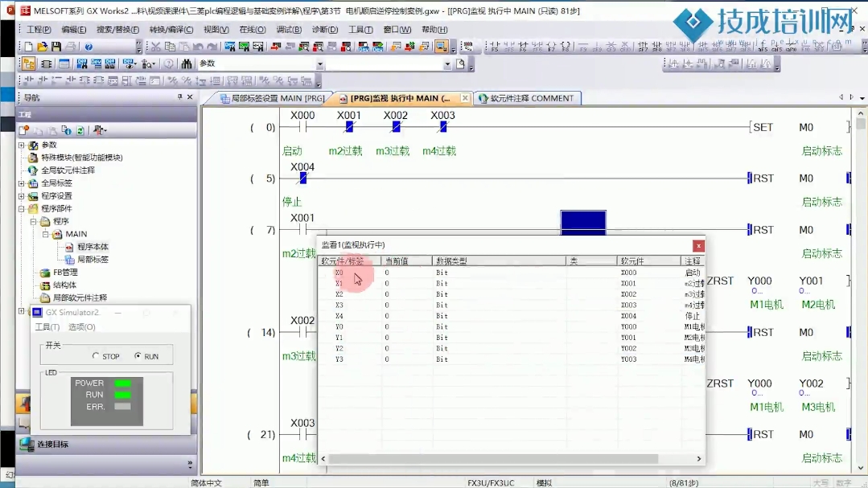This screenshot has width=868, height=488.
Task: Expand the 程序设置 tree node
Action: pyautogui.click(x=22, y=196)
